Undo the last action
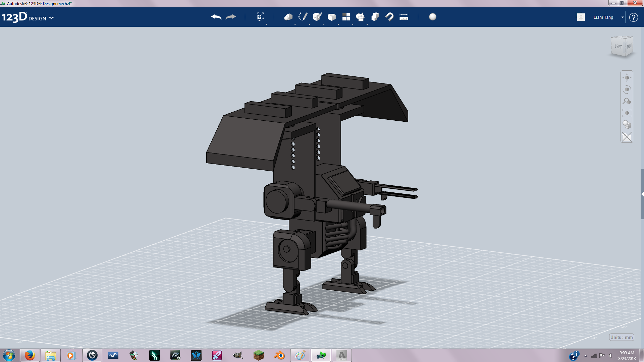Image resolution: width=644 pixels, height=362 pixels. (216, 17)
